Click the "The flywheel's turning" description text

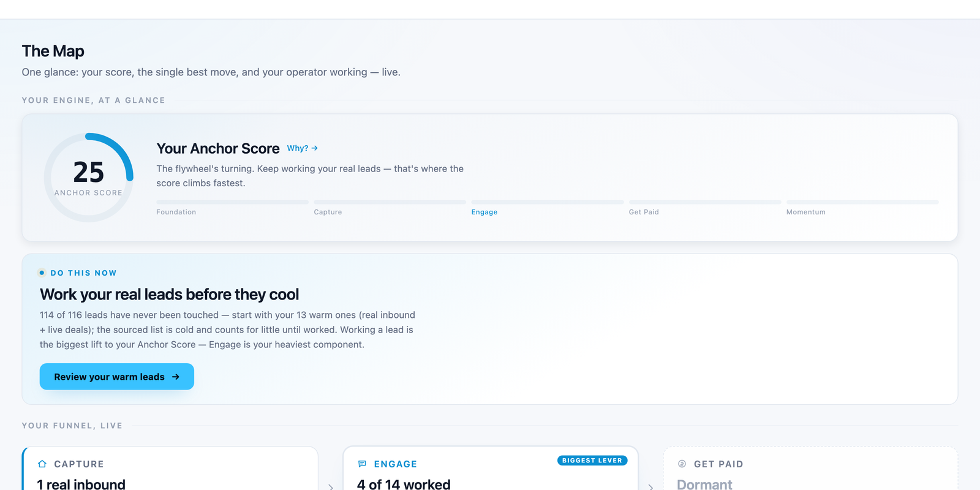click(x=310, y=176)
